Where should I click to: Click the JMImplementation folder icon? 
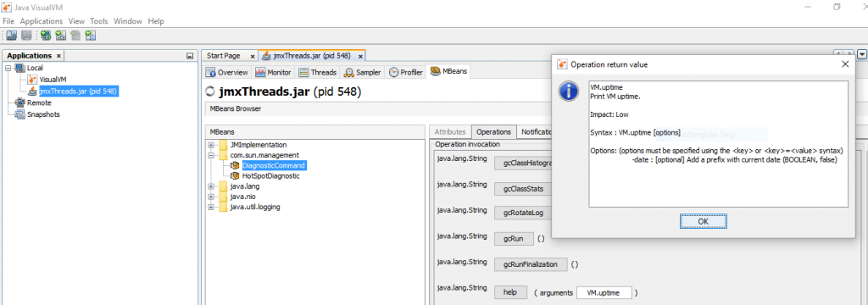click(x=223, y=145)
